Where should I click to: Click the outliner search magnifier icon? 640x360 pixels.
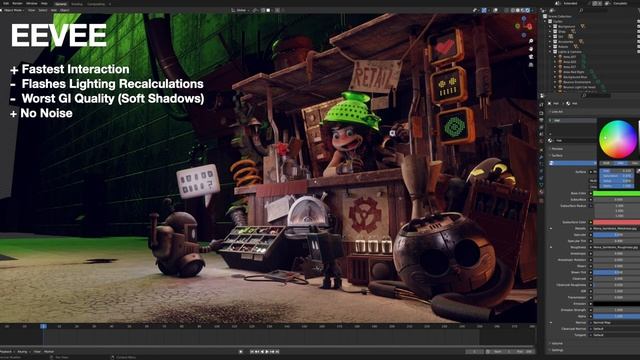coord(581,10)
